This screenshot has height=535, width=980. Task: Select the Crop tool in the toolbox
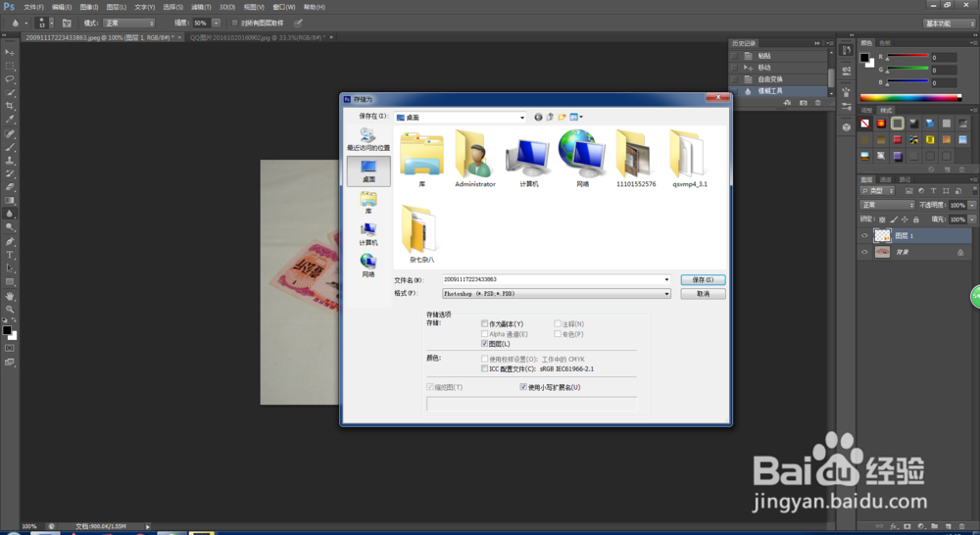[x=10, y=106]
